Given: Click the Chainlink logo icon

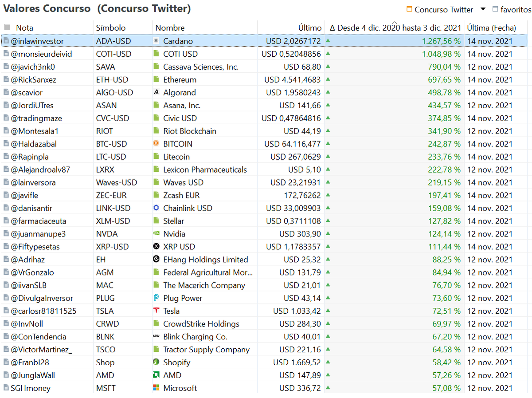Looking at the screenshot, I should click(x=156, y=208).
